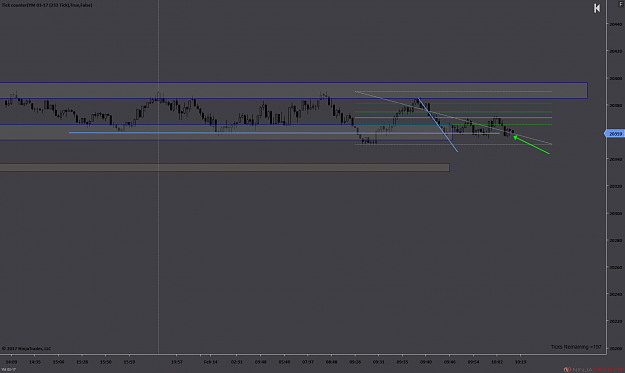This screenshot has width=625, height=373.
Task: Select the red horizontal level line
Action: [453, 104]
